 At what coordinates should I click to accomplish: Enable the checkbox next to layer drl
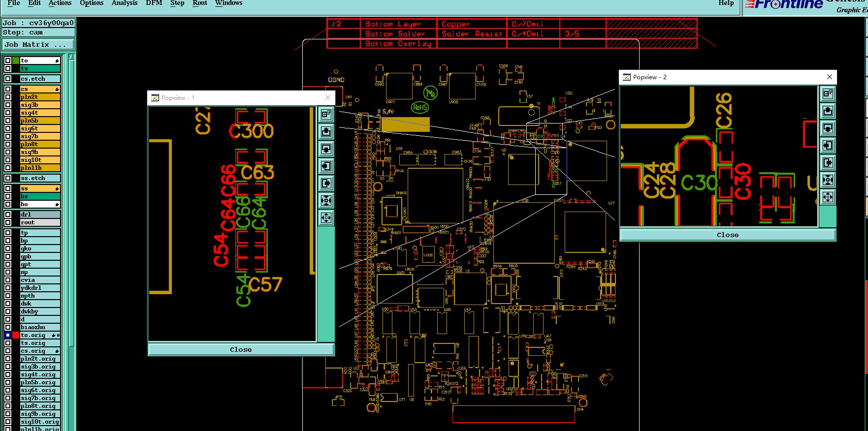click(x=8, y=215)
